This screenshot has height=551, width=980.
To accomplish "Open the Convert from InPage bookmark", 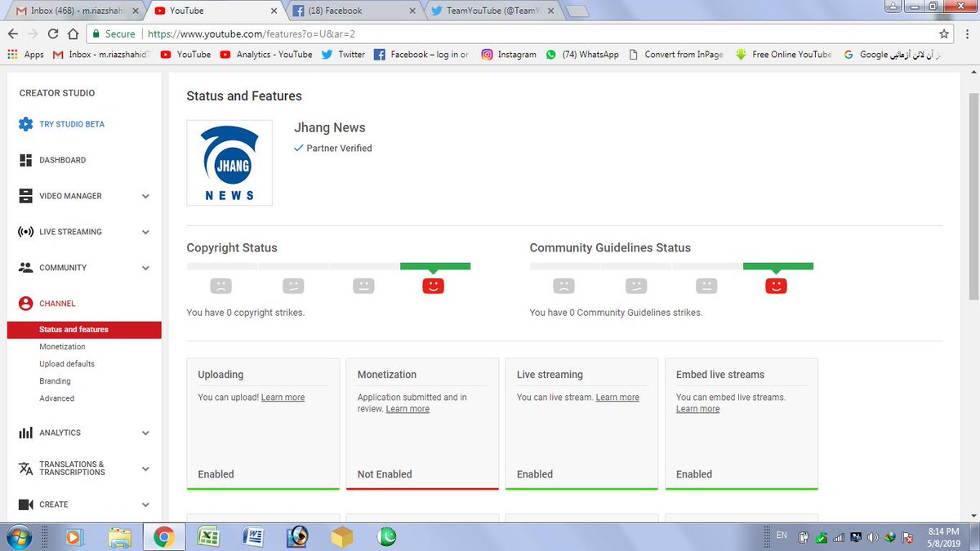I will pos(676,55).
